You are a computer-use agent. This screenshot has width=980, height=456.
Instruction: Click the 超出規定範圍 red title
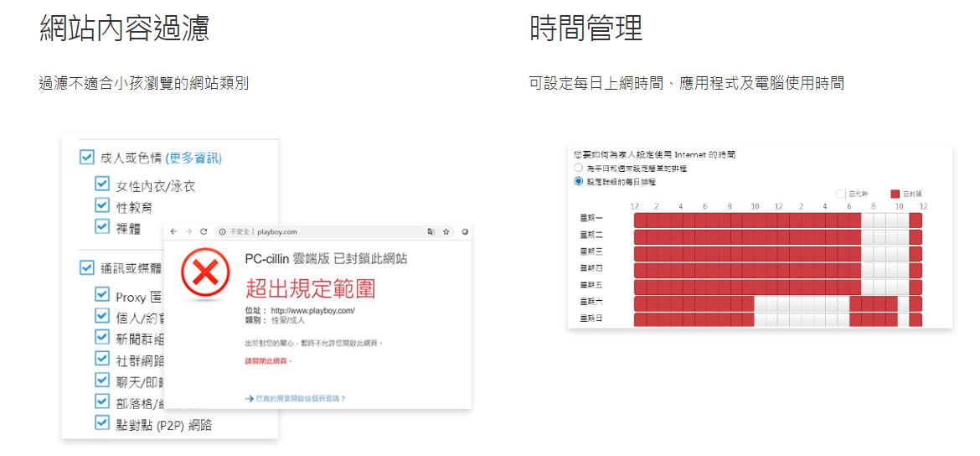point(310,288)
